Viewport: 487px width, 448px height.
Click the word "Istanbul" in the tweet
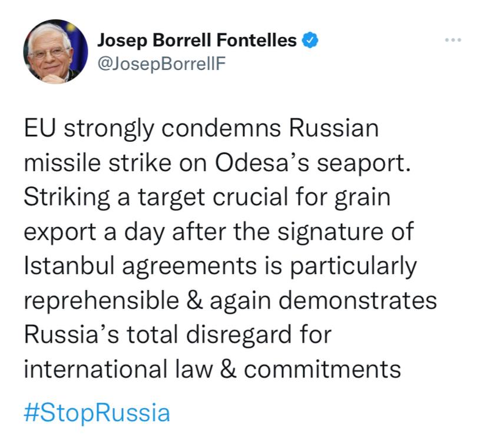point(62,266)
